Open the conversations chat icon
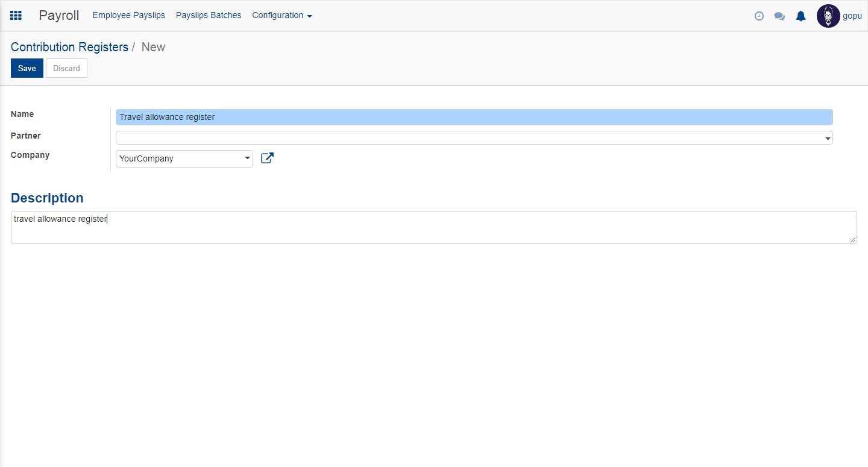Screen dimensions: 868x467 779,16
